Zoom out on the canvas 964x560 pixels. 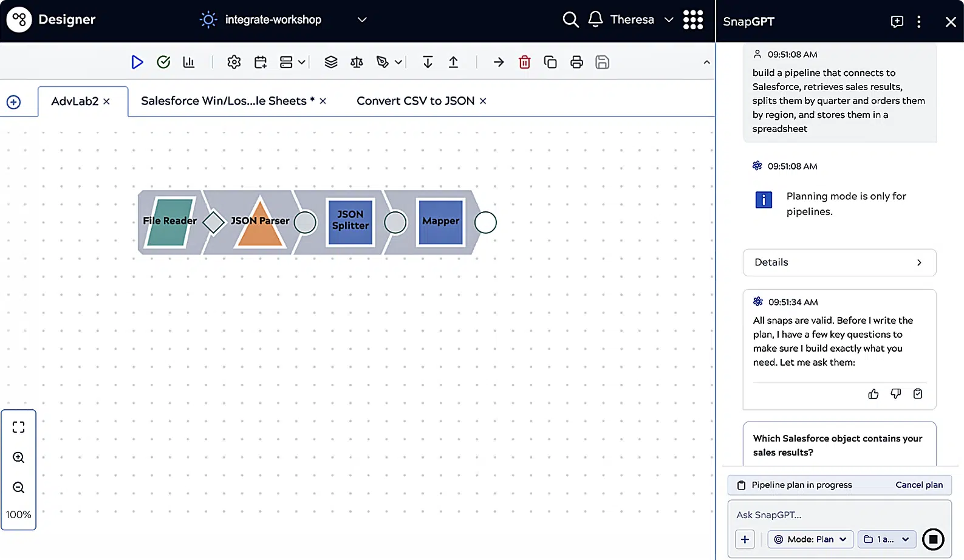(18, 488)
